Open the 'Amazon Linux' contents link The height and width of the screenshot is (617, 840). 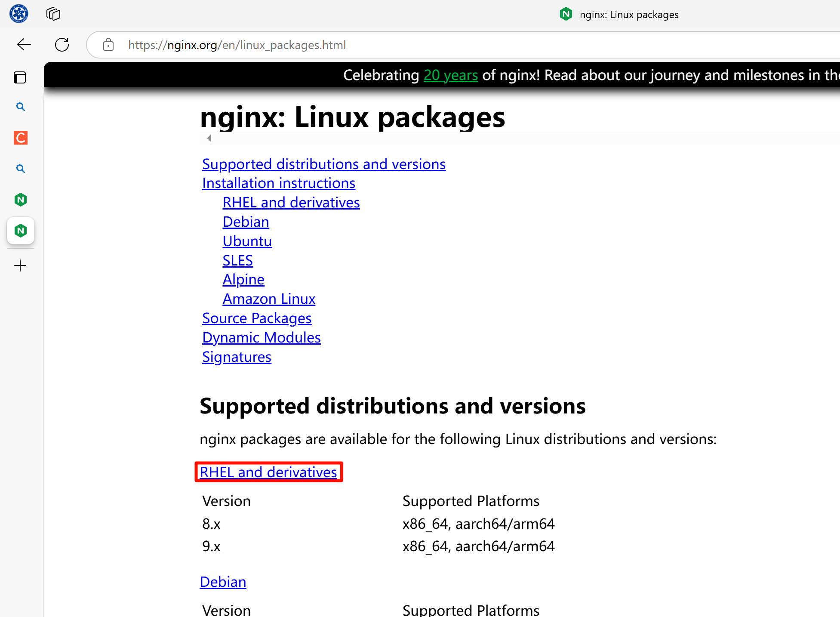click(268, 299)
